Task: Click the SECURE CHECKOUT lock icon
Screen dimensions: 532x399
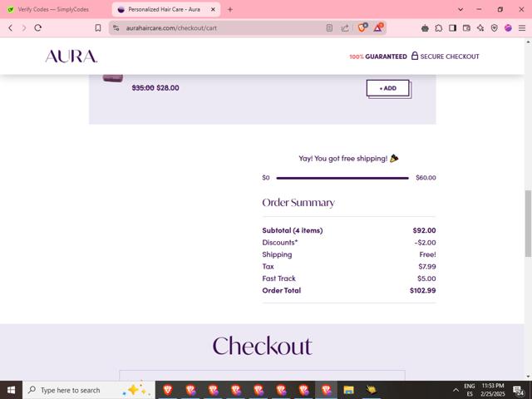Action: [x=414, y=56]
